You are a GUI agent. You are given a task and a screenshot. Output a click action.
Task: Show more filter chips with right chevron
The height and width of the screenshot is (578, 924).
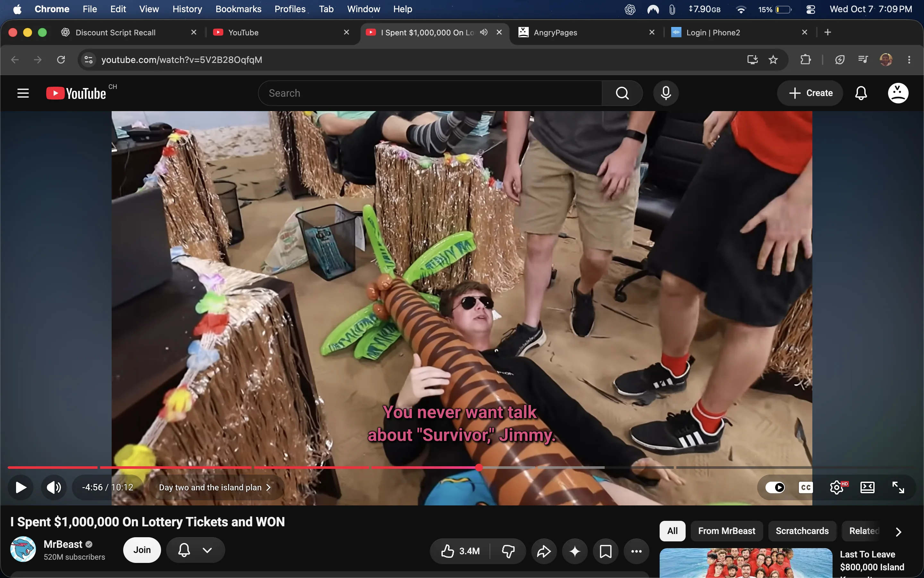pos(898,531)
